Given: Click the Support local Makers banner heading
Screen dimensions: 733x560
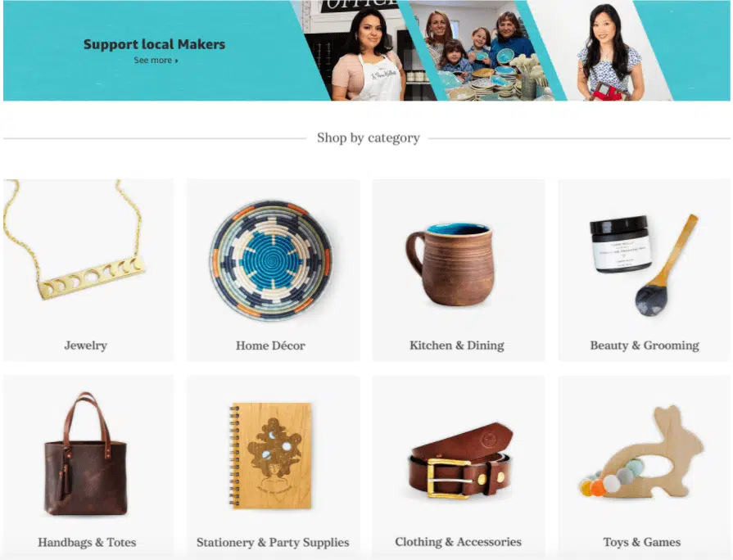Looking at the screenshot, I should tap(154, 44).
